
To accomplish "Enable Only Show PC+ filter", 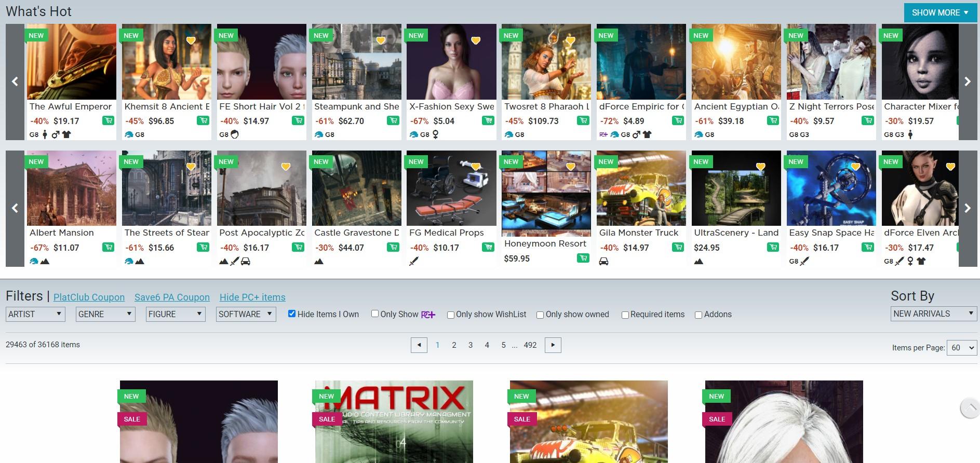I will (x=375, y=314).
